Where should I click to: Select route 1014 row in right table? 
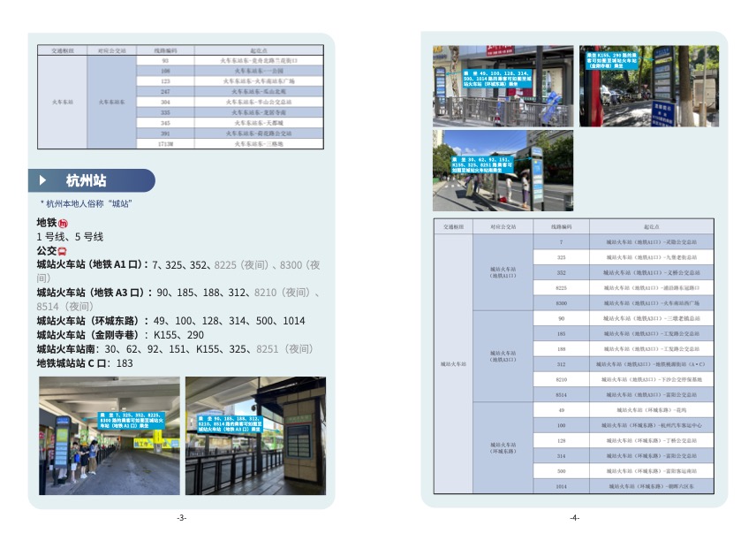click(x=561, y=486)
